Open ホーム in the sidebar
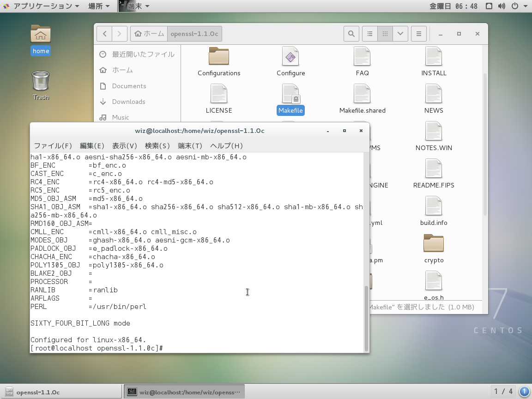Screen dimensions: 532x399 (x=137, y=70)
